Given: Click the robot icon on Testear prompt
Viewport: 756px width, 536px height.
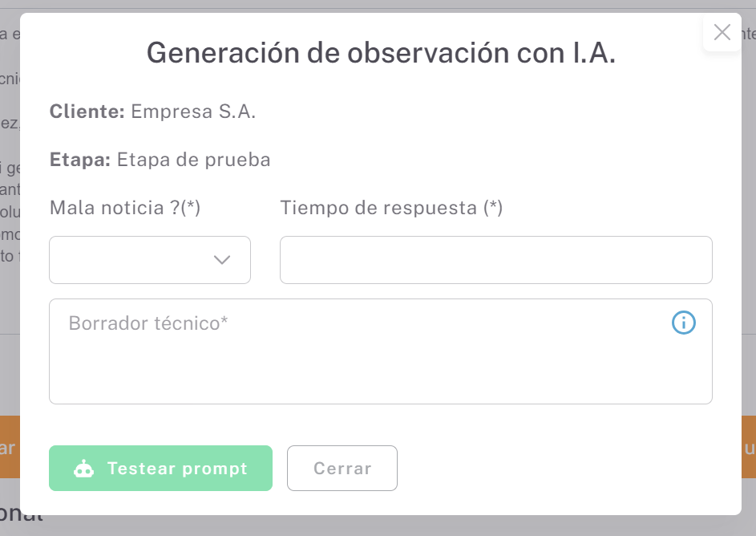Looking at the screenshot, I should [83, 469].
